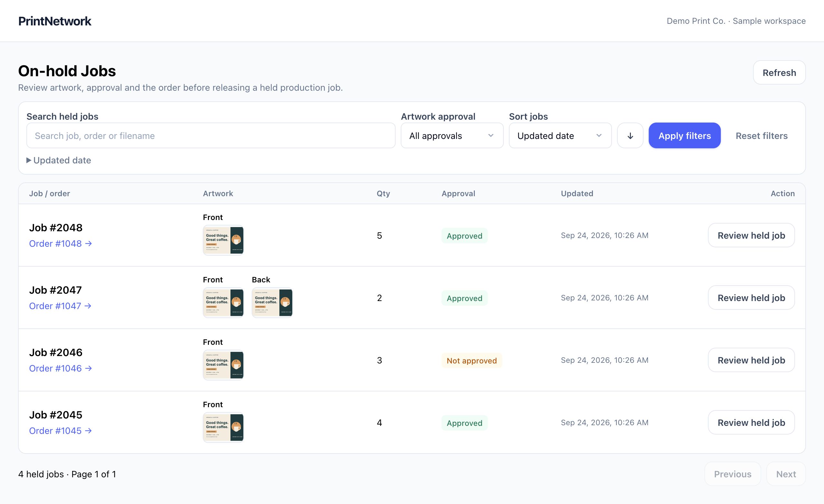This screenshot has width=824, height=504.
Task: Click the Not approved badge for Job #2046
Action: tap(472, 361)
